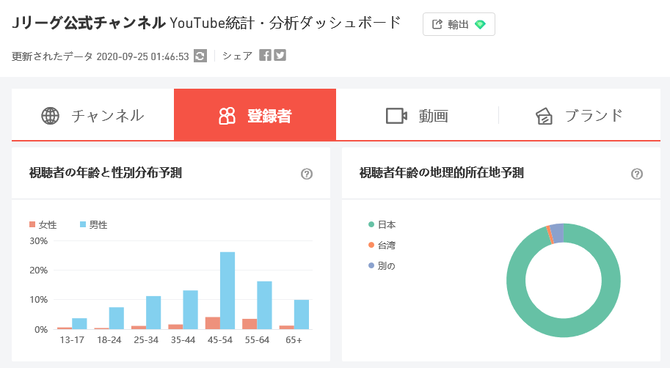This screenshot has height=368, width=670.
Task: Switch to the 動画 tab
Action: pos(417,115)
